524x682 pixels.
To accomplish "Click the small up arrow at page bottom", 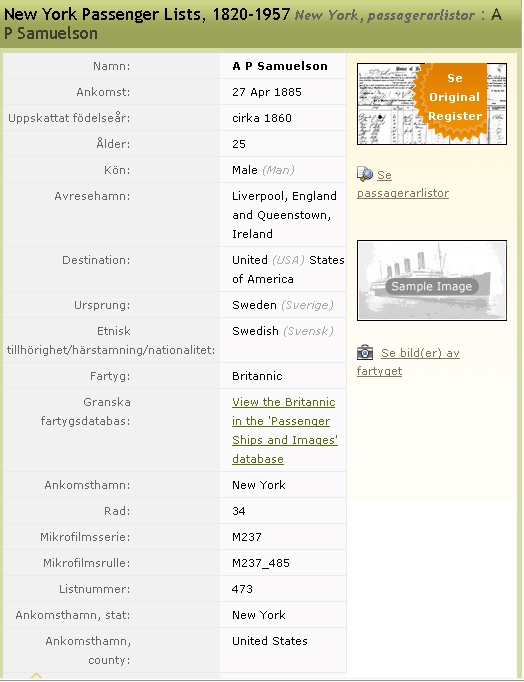I will [x=36, y=675].
